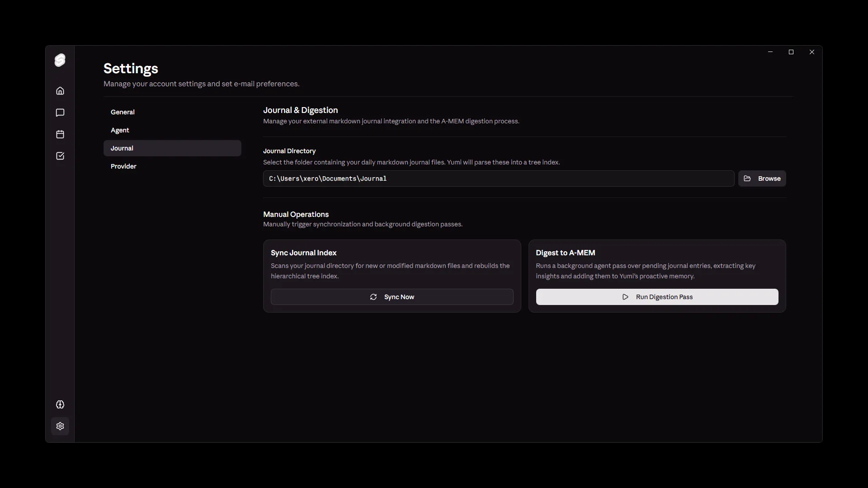Click the refresh icon inside Sync Now
This screenshot has height=488, width=868.
(x=373, y=297)
